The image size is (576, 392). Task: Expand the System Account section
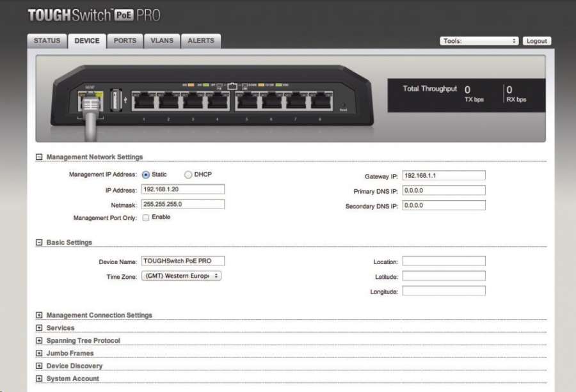(39, 379)
